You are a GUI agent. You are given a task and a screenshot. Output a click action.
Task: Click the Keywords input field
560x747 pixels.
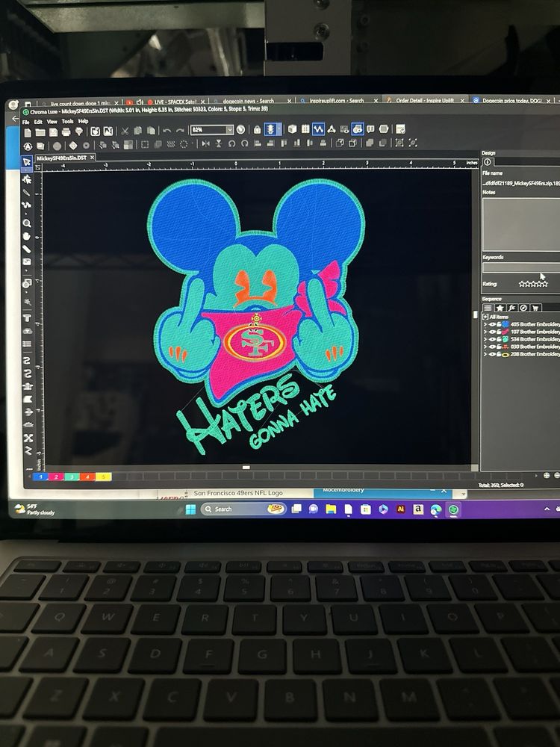(520, 267)
